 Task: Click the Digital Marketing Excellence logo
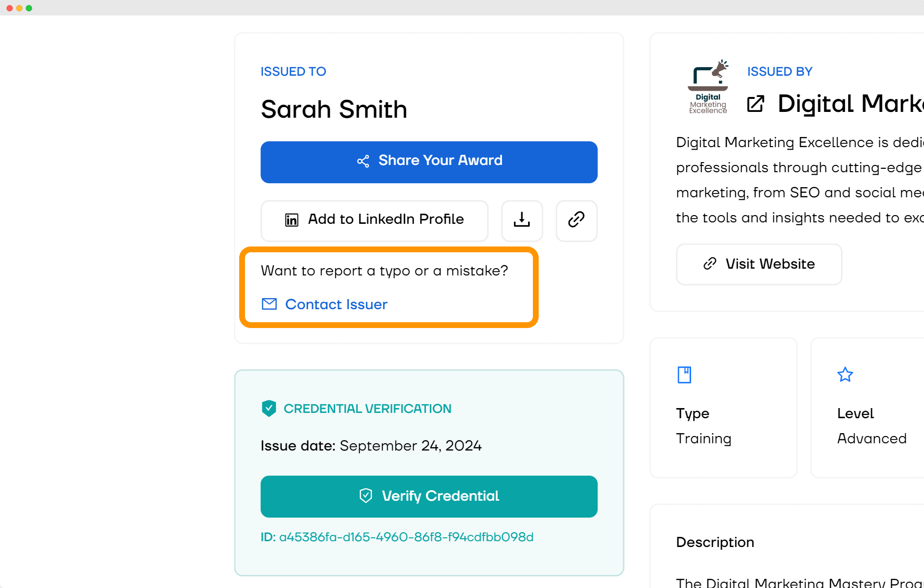point(707,87)
